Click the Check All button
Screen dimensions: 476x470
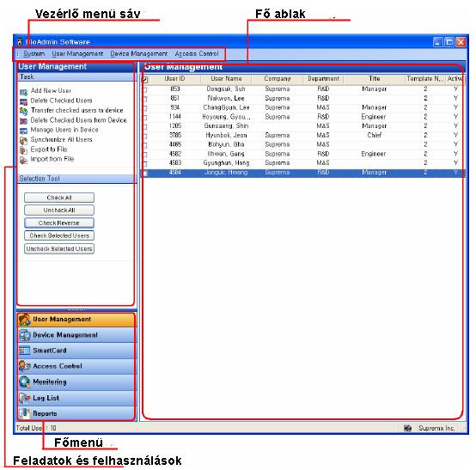point(59,198)
